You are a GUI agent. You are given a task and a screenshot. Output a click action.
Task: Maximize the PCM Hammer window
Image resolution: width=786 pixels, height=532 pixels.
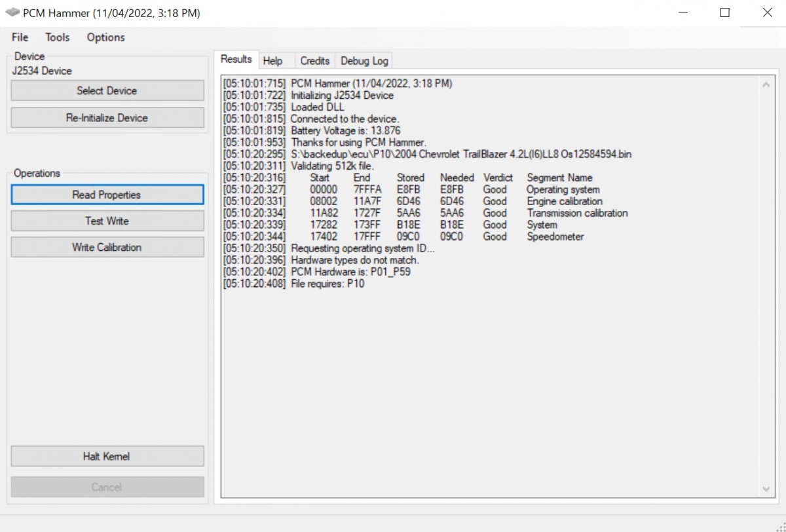coord(724,12)
